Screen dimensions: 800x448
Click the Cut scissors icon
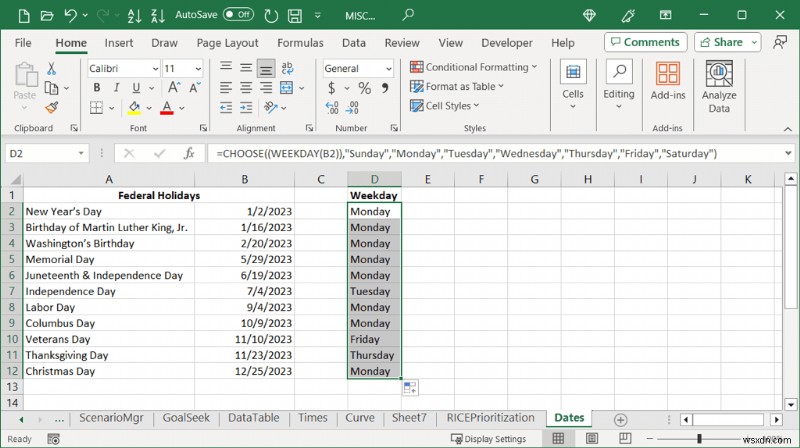coord(51,68)
